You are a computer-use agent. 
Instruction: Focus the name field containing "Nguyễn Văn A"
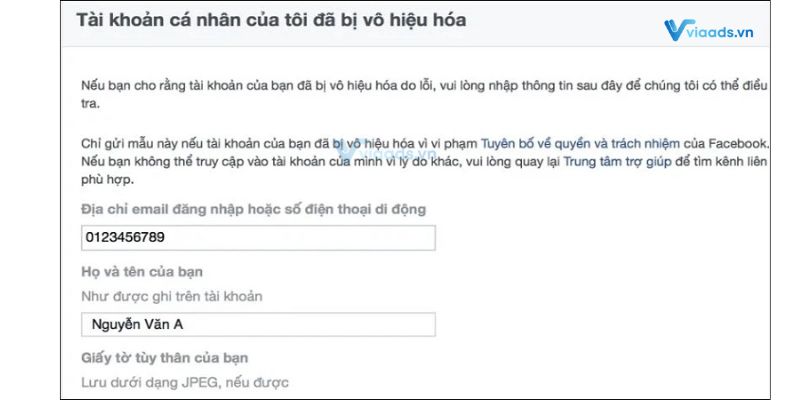(258, 324)
